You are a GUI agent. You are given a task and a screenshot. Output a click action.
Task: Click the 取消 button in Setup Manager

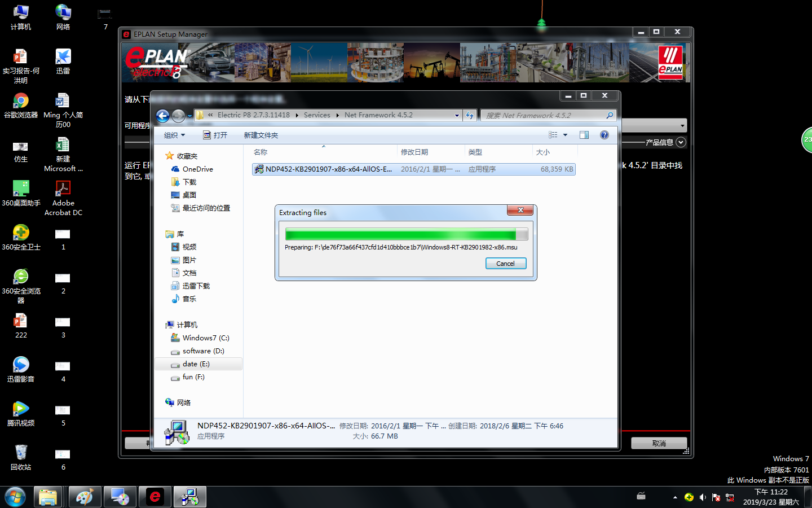tap(659, 443)
